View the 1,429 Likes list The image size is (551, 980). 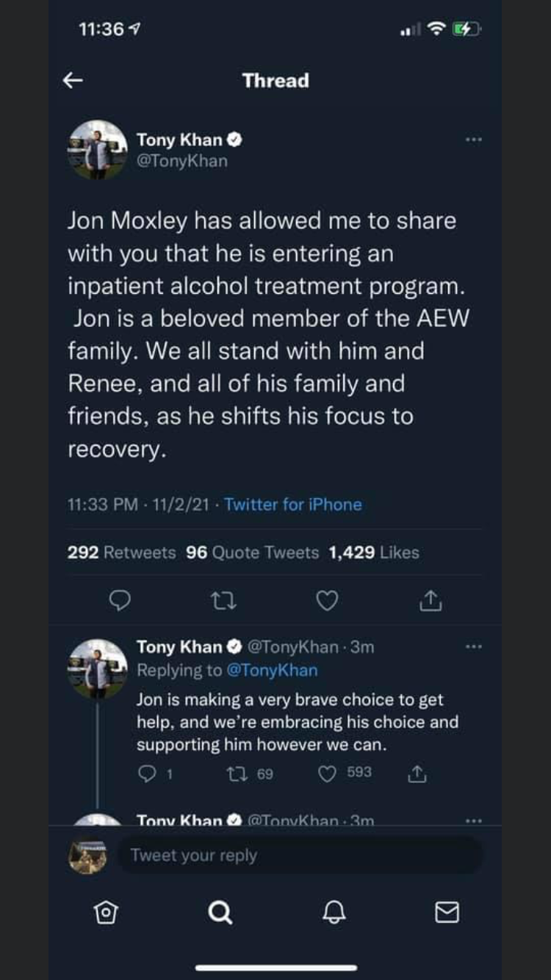(x=373, y=552)
